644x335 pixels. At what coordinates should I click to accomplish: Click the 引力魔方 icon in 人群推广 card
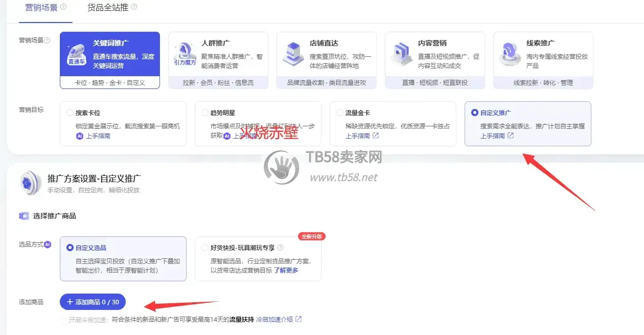point(185,54)
